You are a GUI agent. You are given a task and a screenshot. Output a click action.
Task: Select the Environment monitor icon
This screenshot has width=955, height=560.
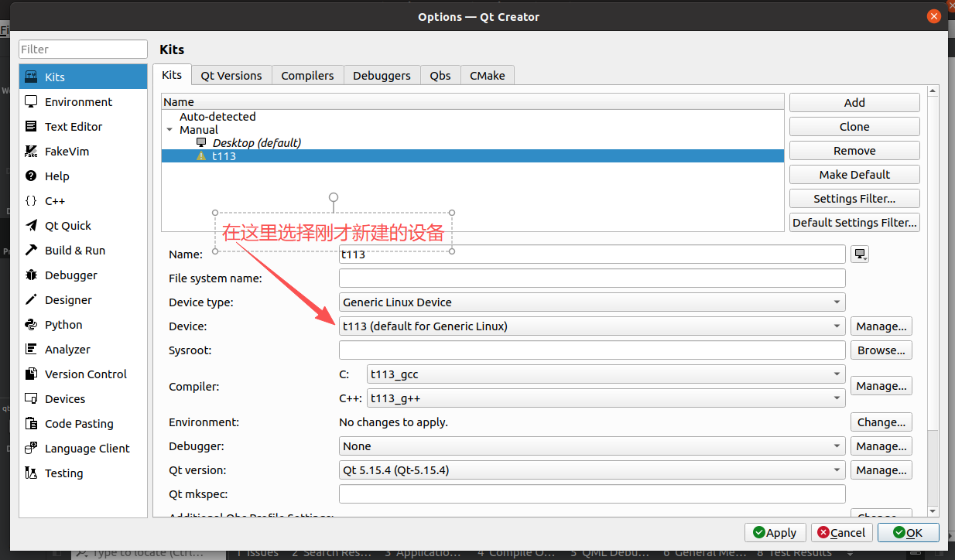point(31,102)
